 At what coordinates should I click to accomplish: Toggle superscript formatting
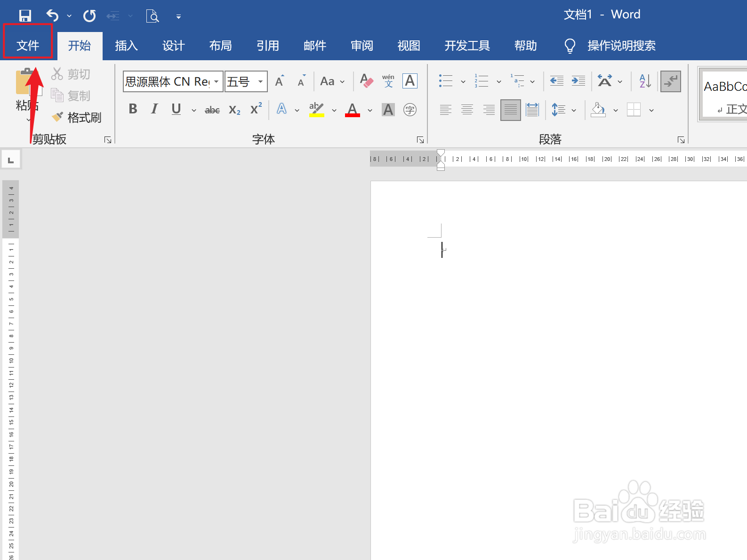256,109
